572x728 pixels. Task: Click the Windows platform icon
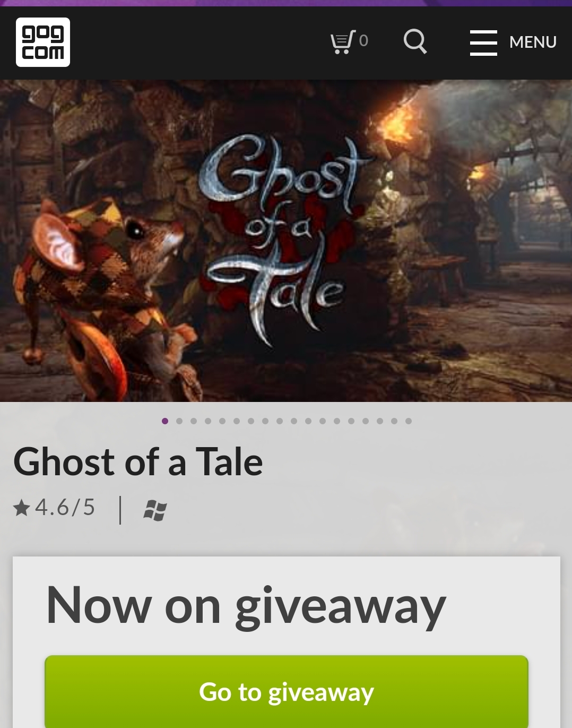point(155,510)
